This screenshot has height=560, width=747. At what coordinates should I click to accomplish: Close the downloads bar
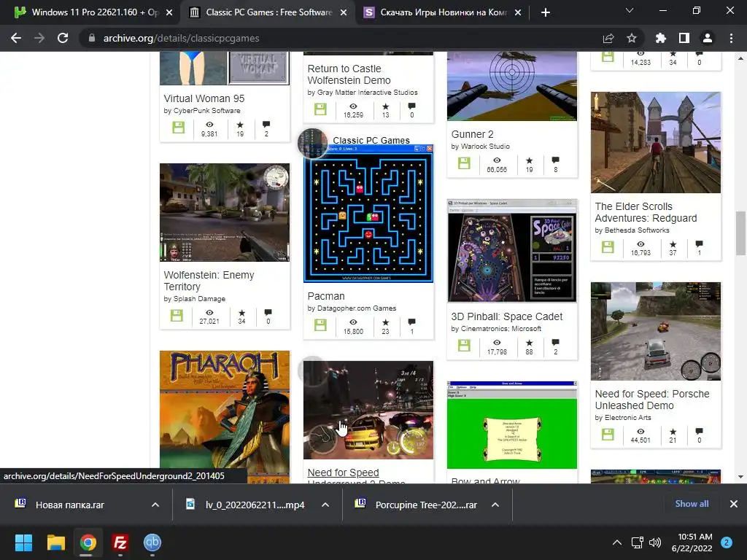tap(734, 504)
